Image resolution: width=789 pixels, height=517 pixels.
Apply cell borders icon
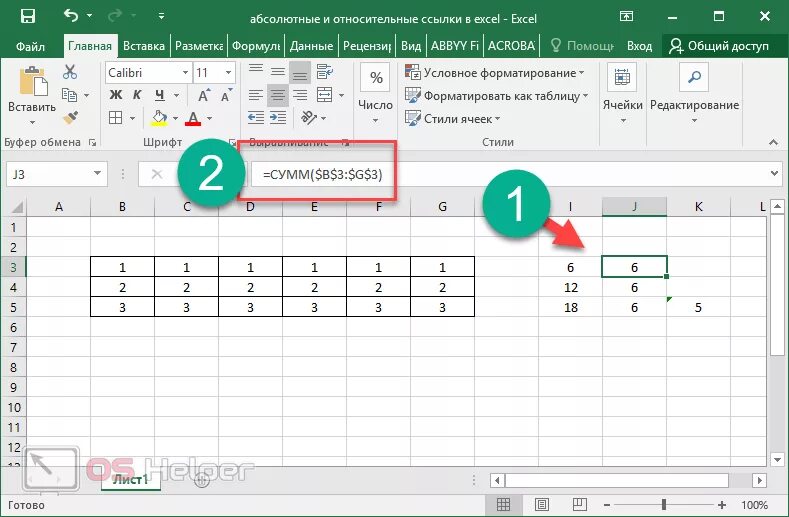115,118
